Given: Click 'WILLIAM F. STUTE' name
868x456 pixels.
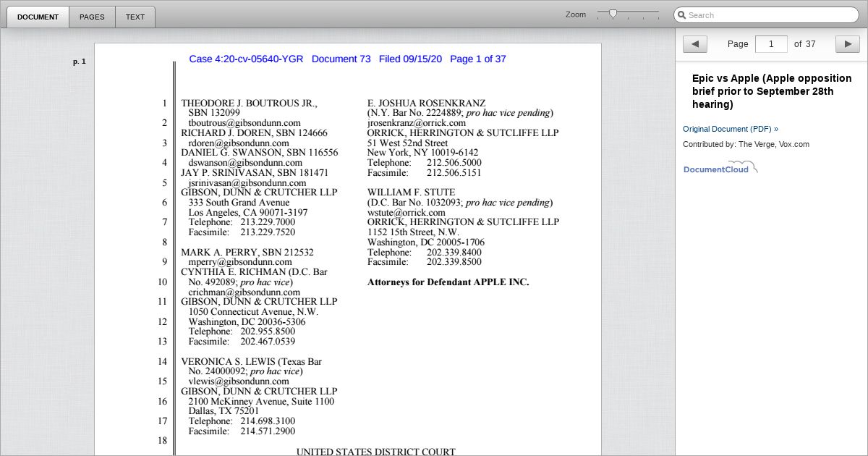Looking at the screenshot, I should (412, 193).
